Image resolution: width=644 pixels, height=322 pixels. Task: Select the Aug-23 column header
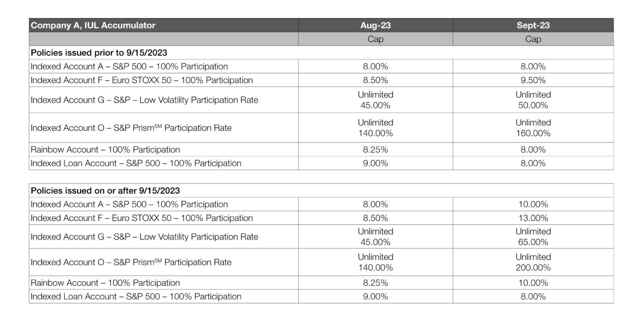click(x=375, y=26)
